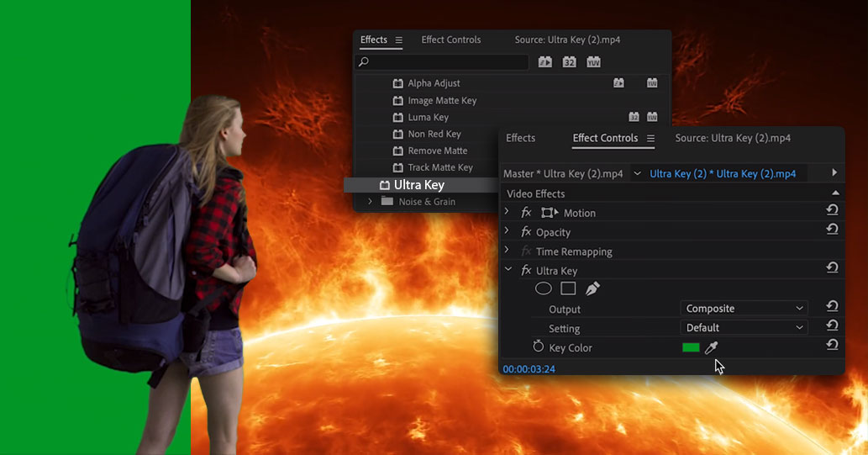Toggle animation stopwatch for Key Color
The image size is (868, 455).
[539, 347]
